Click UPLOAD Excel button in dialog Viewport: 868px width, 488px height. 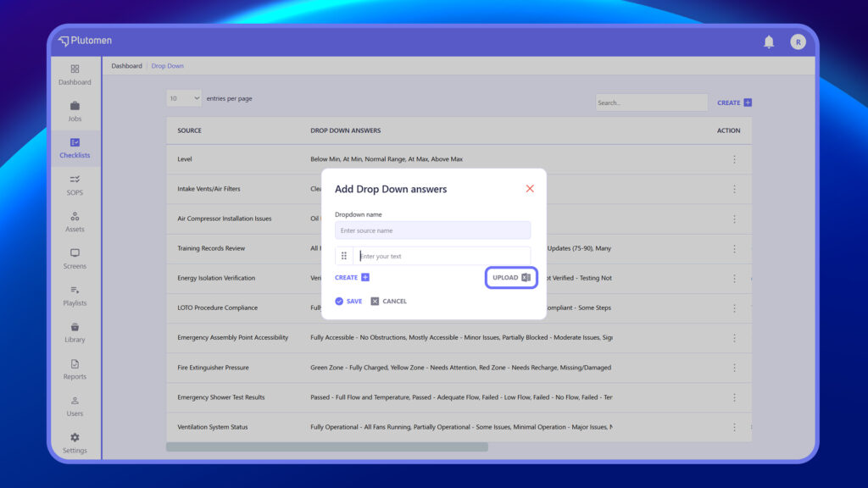511,278
